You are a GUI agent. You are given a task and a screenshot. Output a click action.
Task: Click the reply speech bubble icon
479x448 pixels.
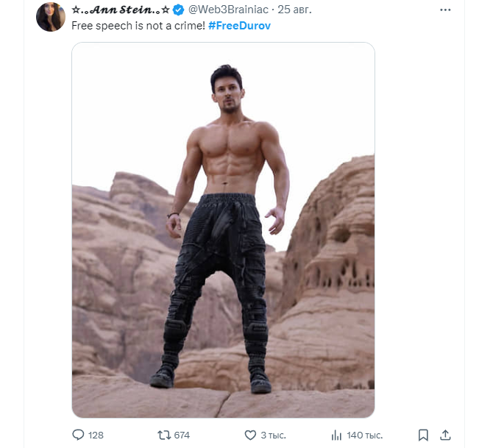pos(79,435)
